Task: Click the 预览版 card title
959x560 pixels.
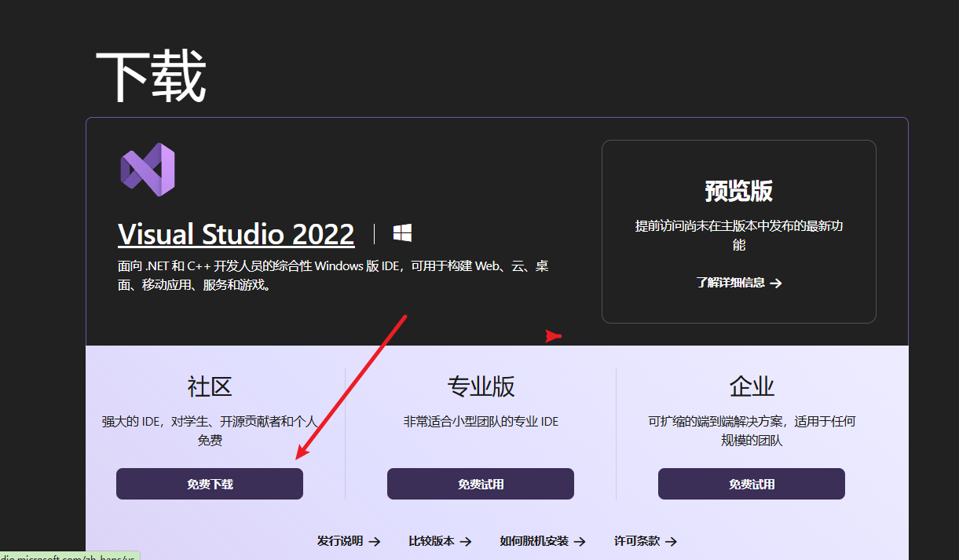Action: [738, 191]
